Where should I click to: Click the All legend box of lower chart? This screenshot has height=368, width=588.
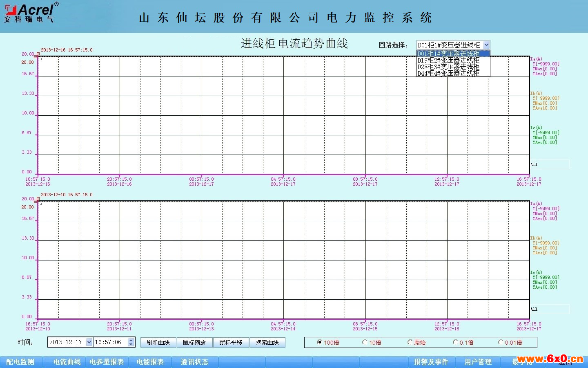[550, 309]
